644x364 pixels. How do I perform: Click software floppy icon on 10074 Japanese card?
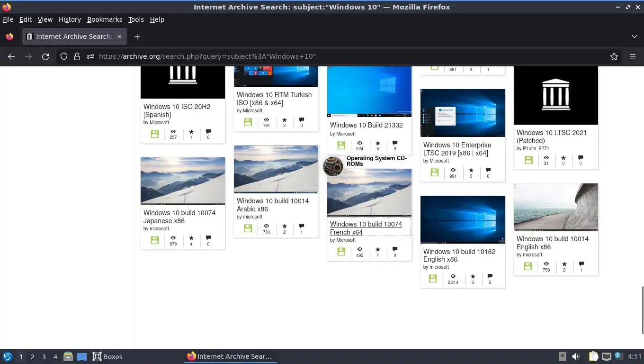154,240
